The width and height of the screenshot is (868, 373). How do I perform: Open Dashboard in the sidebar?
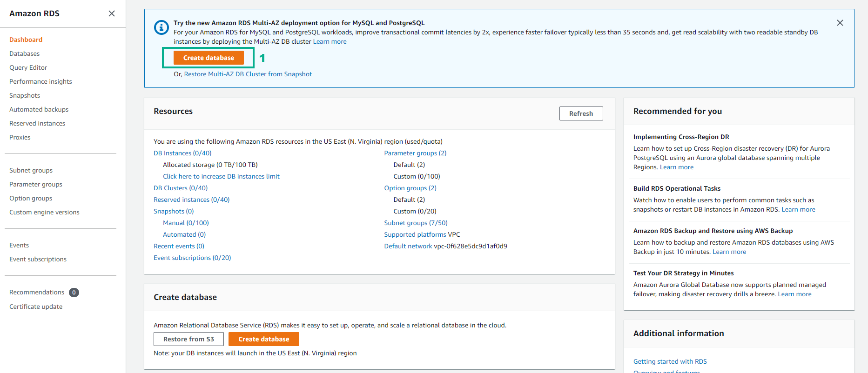point(26,40)
